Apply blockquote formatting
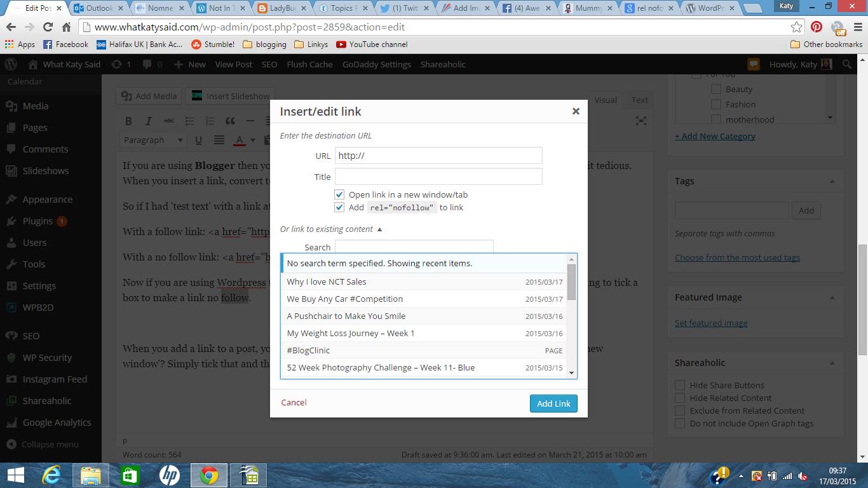This screenshot has width=868, height=488. click(x=230, y=121)
